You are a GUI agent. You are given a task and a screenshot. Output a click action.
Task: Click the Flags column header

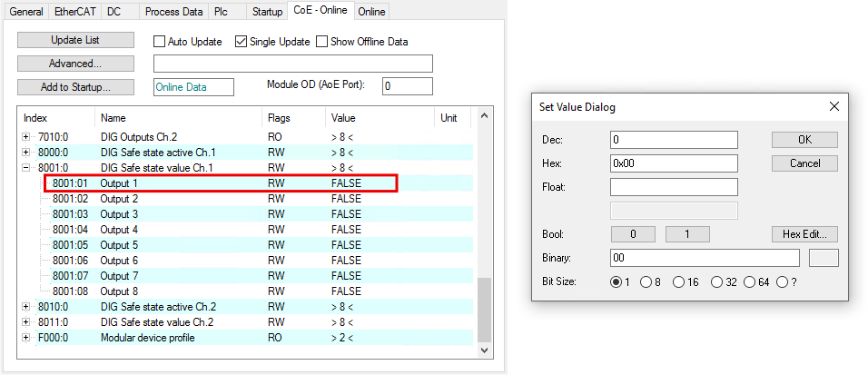[293, 118]
